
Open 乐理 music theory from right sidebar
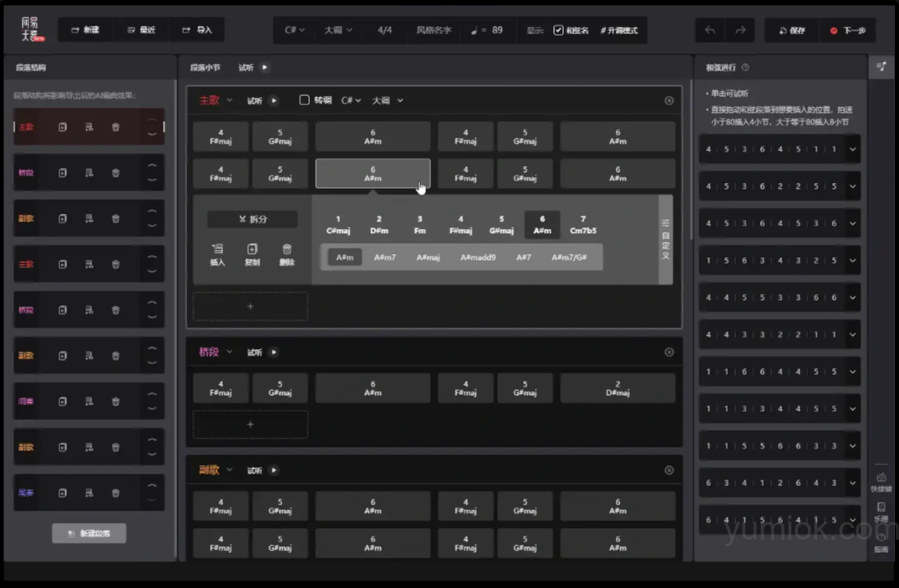881,511
